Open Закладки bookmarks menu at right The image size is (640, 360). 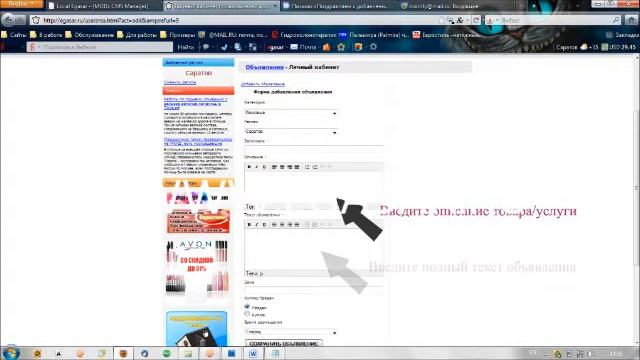(x=622, y=35)
